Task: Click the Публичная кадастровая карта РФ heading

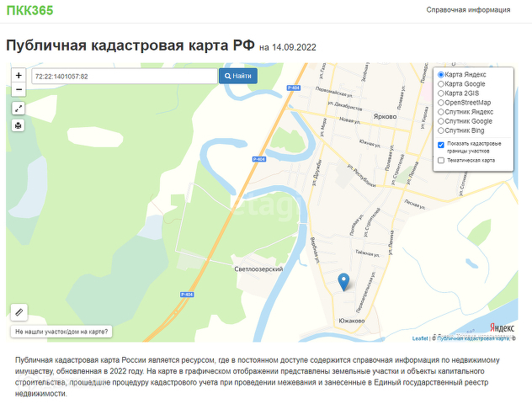Action: (130, 45)
